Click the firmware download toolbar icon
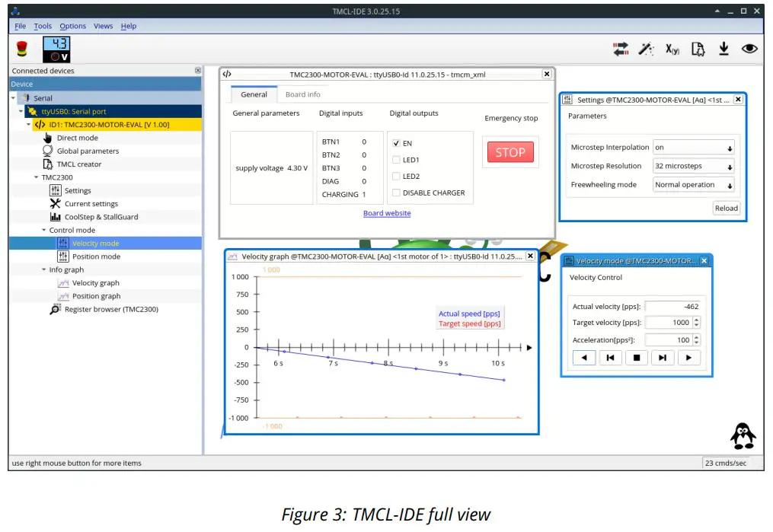 click(723, 49)
